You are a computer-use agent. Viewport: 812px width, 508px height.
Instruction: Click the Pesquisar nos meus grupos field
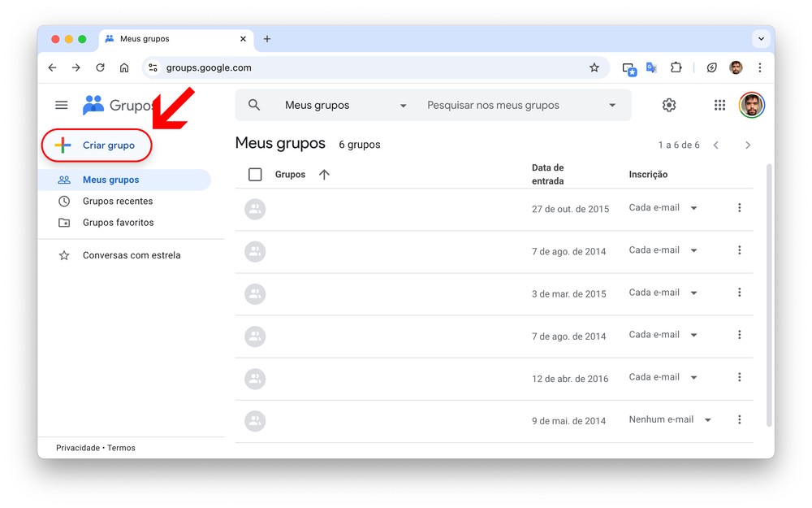click(x=512, y=106)
